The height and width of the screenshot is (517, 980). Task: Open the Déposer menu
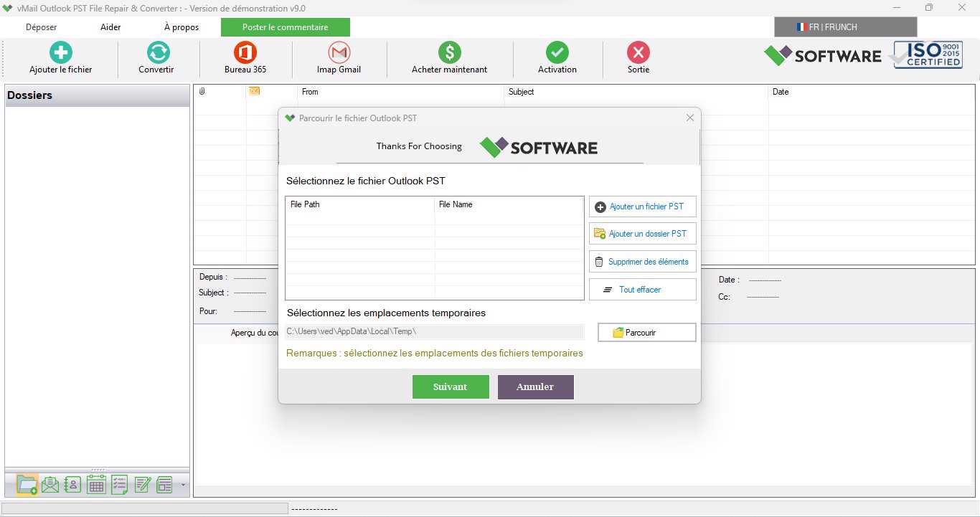[x=42, y=27]
